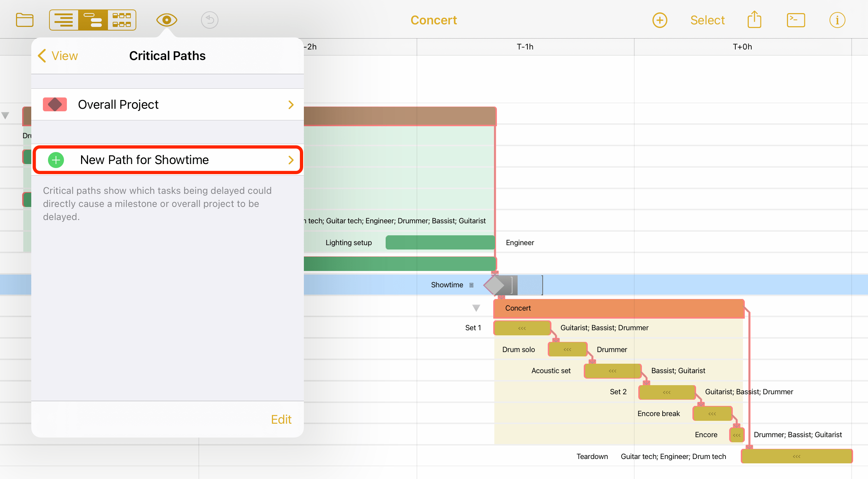Open the automation console icon
The width and height of the screenshot is (868, 479).
tap(796, 20)
